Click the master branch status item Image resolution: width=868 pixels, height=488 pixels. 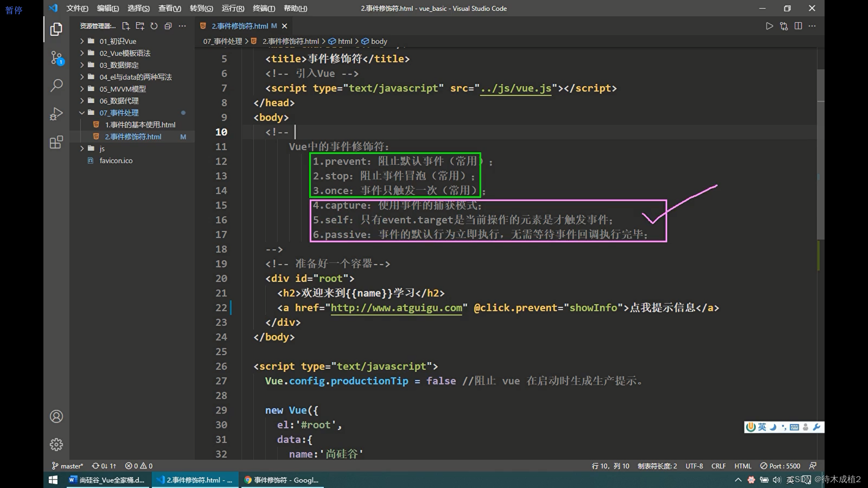coord(67,466)
